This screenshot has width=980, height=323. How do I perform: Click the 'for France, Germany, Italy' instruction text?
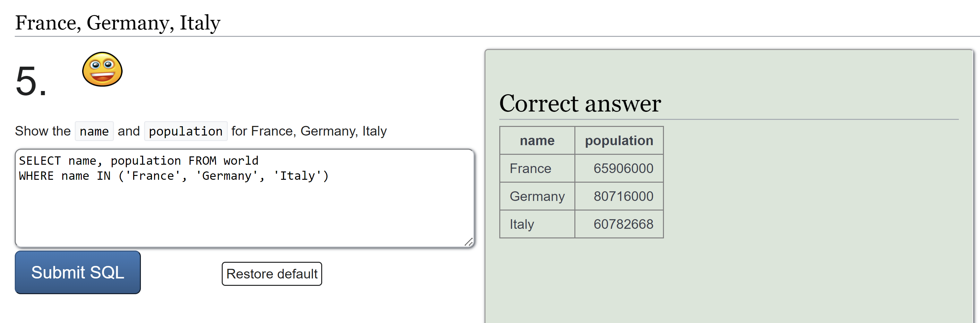click(309, 131)
